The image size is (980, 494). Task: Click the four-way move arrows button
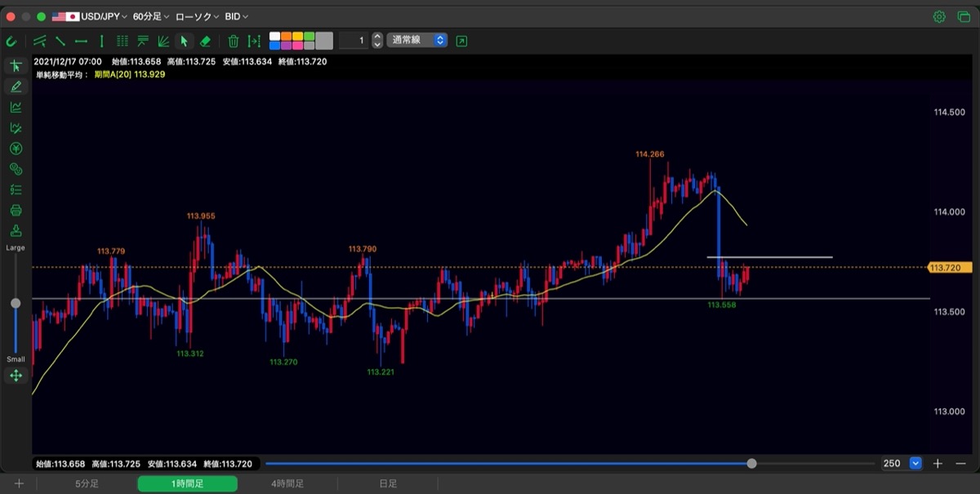pyautogui.click(x=16, y=376)
